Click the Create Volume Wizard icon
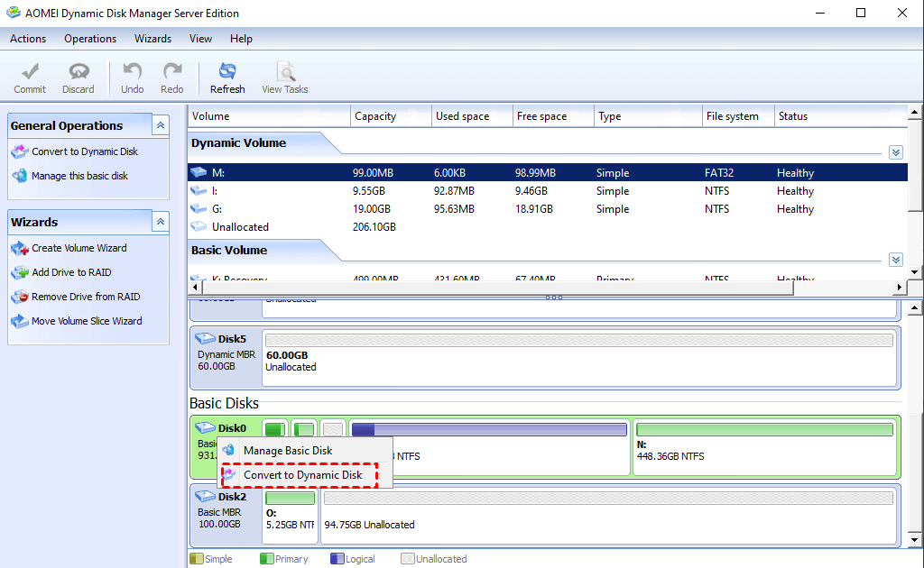924x568 pixels. pos(20,249)
